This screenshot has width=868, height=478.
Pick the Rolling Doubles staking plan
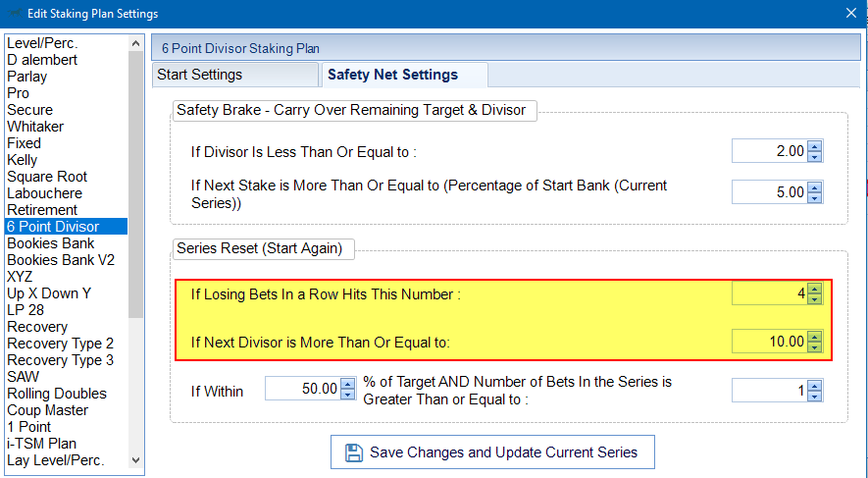54,394
